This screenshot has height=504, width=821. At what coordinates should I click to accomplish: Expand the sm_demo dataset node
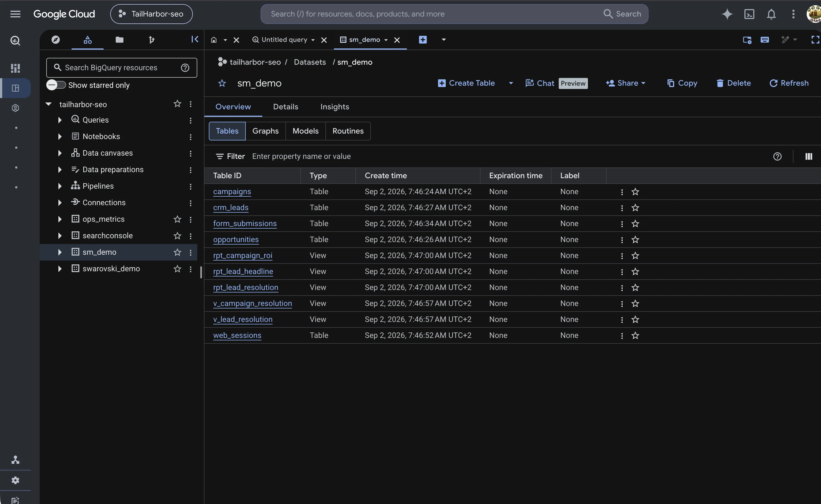point(60,252)
